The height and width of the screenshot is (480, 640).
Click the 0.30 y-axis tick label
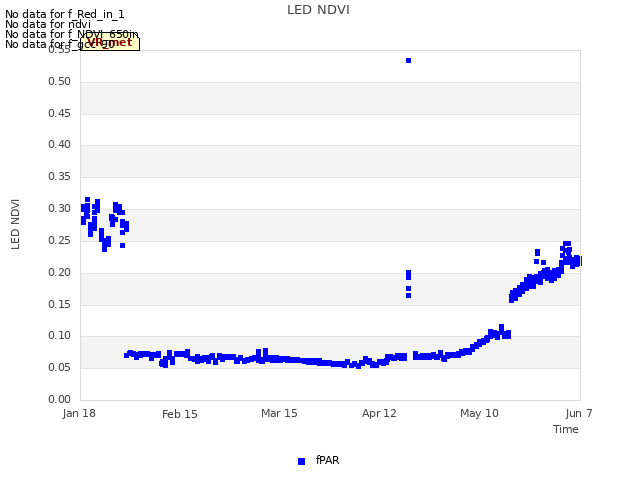coord(60,209)
